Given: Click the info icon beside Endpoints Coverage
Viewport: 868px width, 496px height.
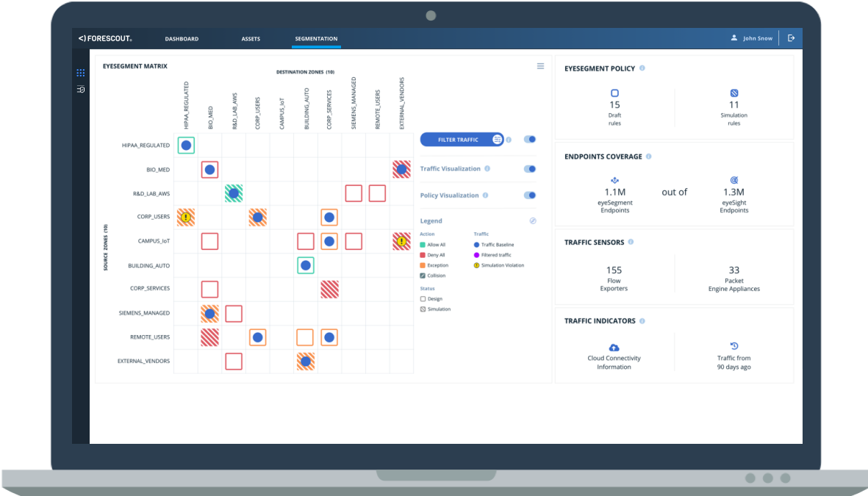Looking at the screenshot, I should click(x=648, y=157).
